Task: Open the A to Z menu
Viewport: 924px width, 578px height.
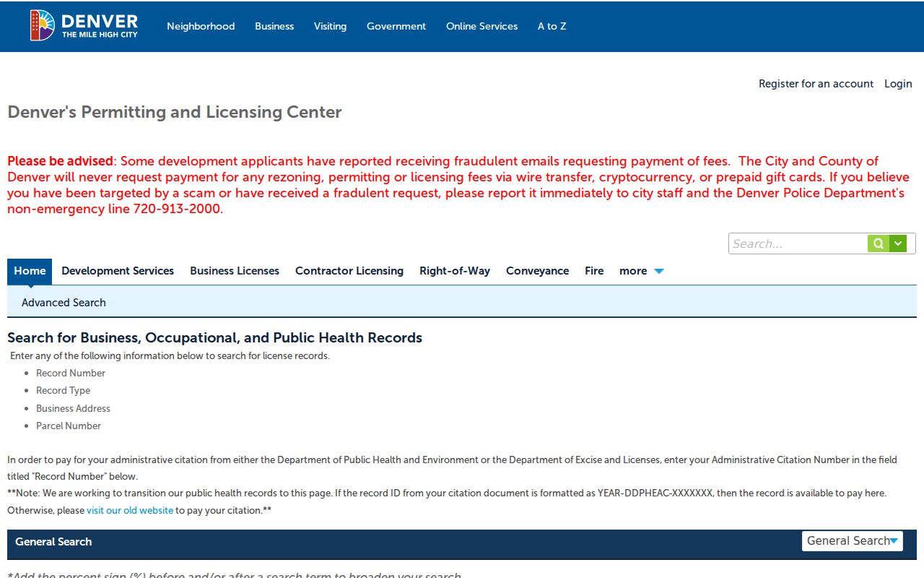Action: click(x=552, y=26)
